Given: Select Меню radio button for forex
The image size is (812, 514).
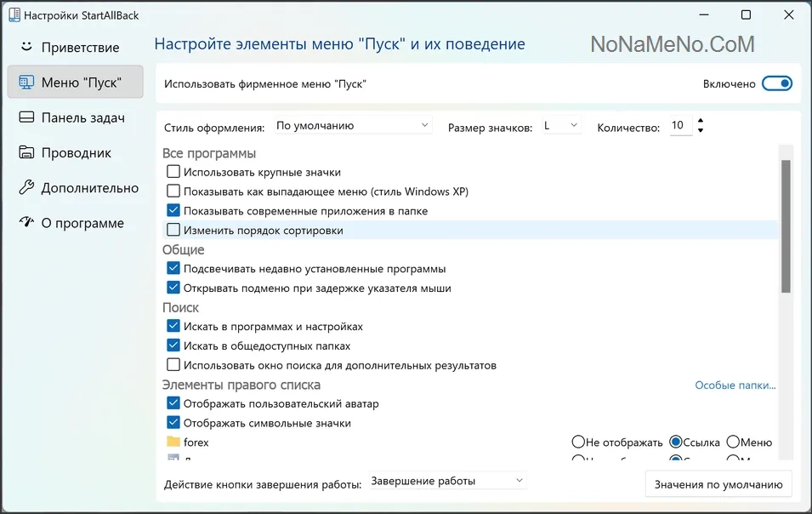Looking at the screenshot, I should (733, 442).
